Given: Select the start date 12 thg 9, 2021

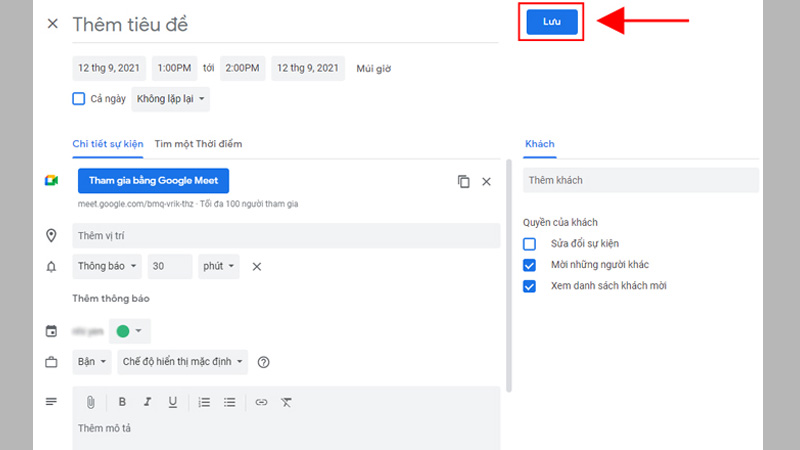Looking at the screenshot, I should pyautogui.click(x=109, y=68).
